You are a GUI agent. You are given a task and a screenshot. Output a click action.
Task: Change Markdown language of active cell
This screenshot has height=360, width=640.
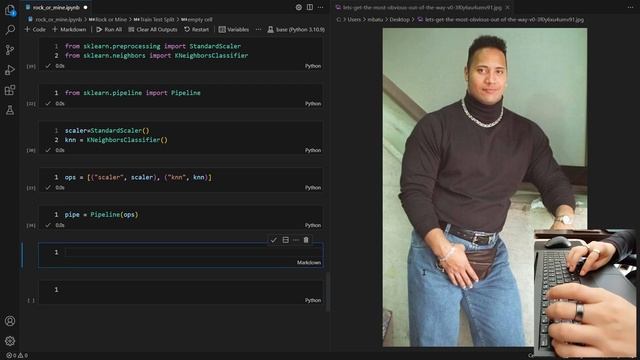309,263
